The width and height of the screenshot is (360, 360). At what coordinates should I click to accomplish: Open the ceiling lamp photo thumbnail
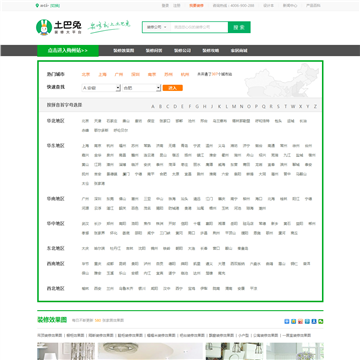click(150, 352)
